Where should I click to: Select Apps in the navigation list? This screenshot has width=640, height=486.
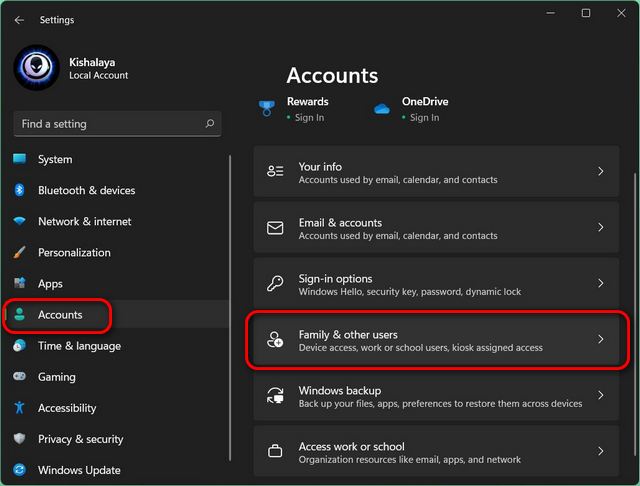tap(50, 284)
